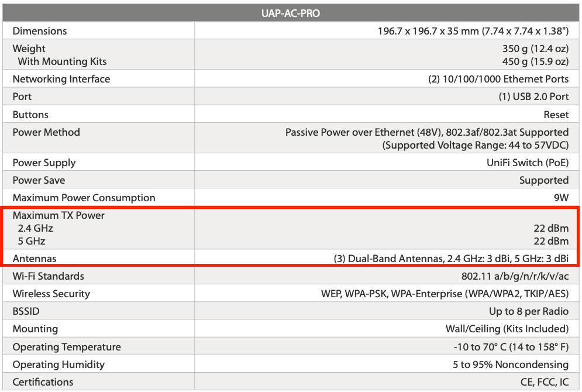Click the UAP-AC-PRO table header
Image resolution: width=582 pixels, height=392 pixels.
(x=291, y=13)
